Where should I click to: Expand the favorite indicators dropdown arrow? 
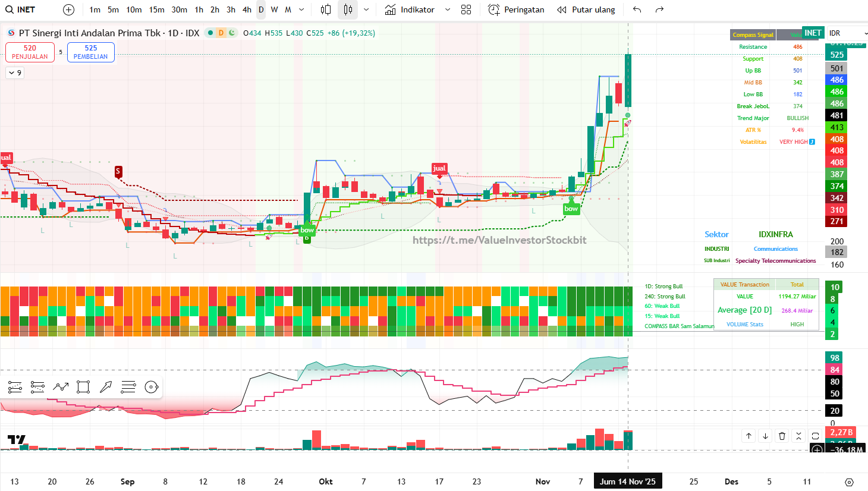tap(448, 10)
